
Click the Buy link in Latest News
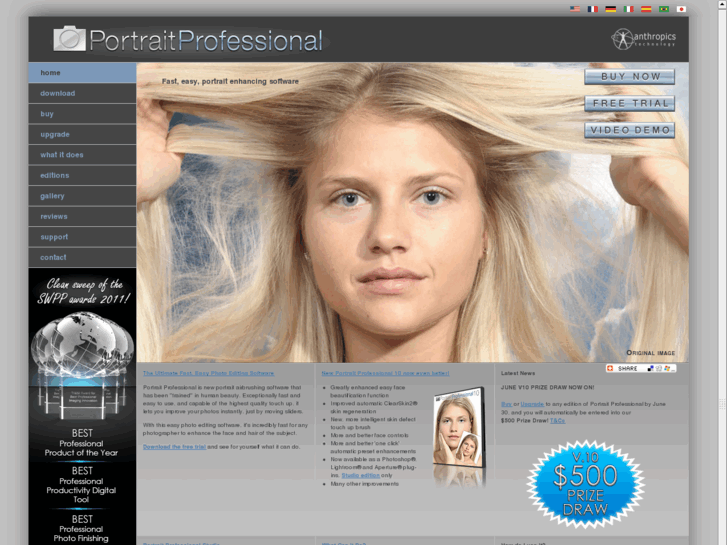coord(506,404)
